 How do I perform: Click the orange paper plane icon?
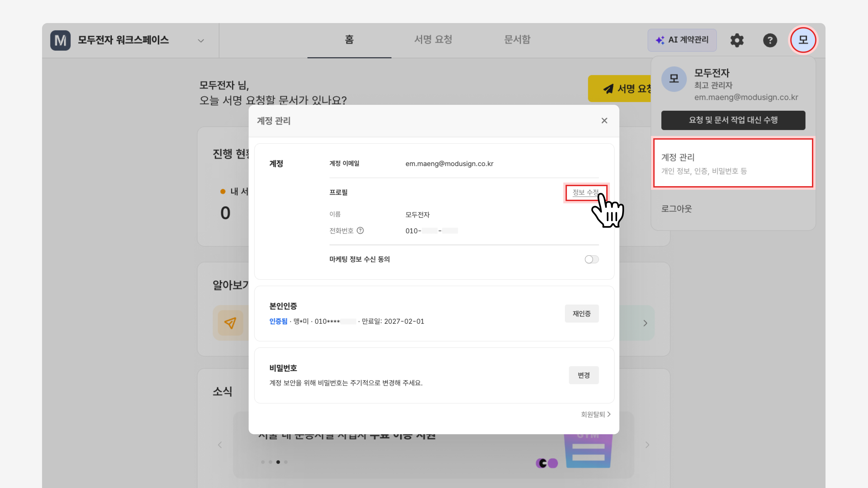tap(231, 323)
